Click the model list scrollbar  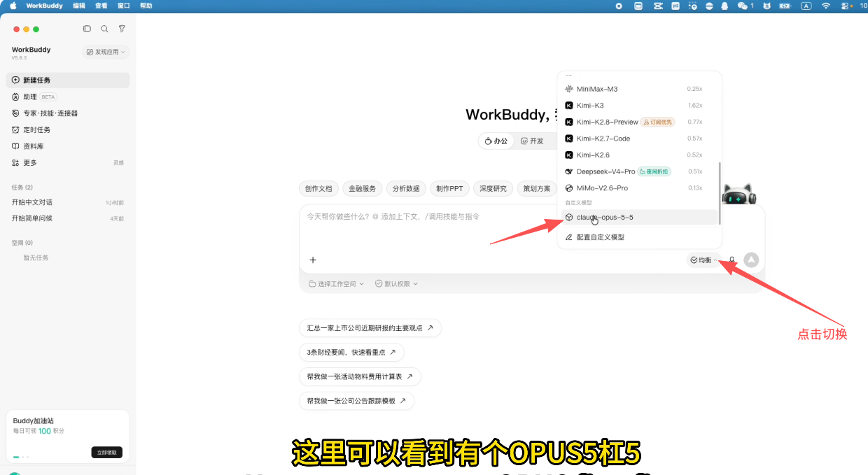pyautogui.click(x=720, y=194)
